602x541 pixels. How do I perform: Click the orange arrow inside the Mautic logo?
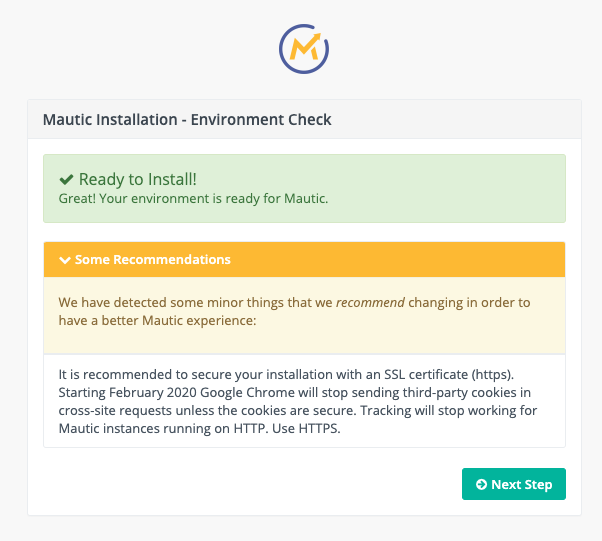point(311,43)
